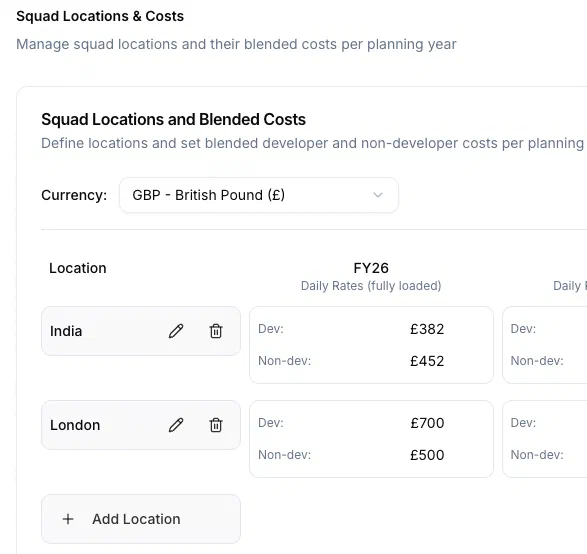Click the India location card
This screenshot has width=587, height=554.
(141, 331)
